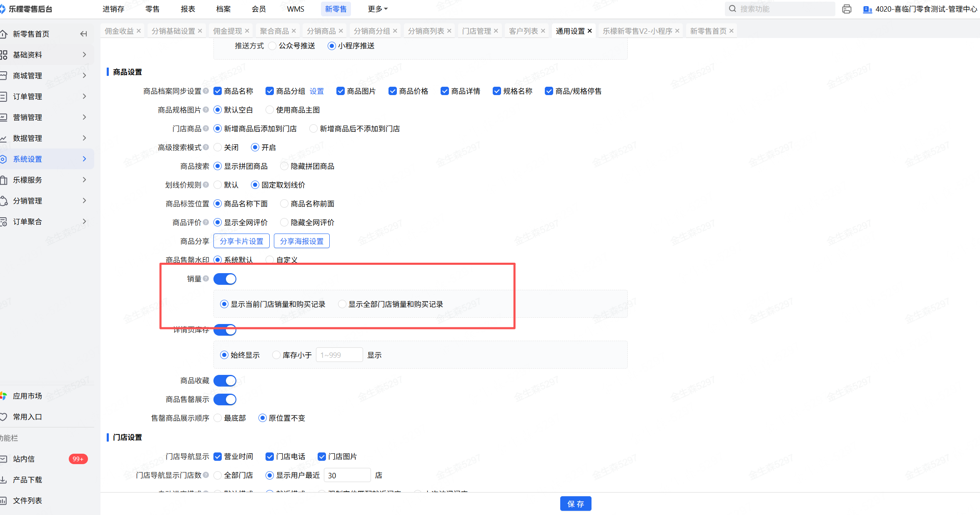Click help icon beside 销量 label
Image resolution: width=980 pixels, height=515 pixels.
[206, 279]
